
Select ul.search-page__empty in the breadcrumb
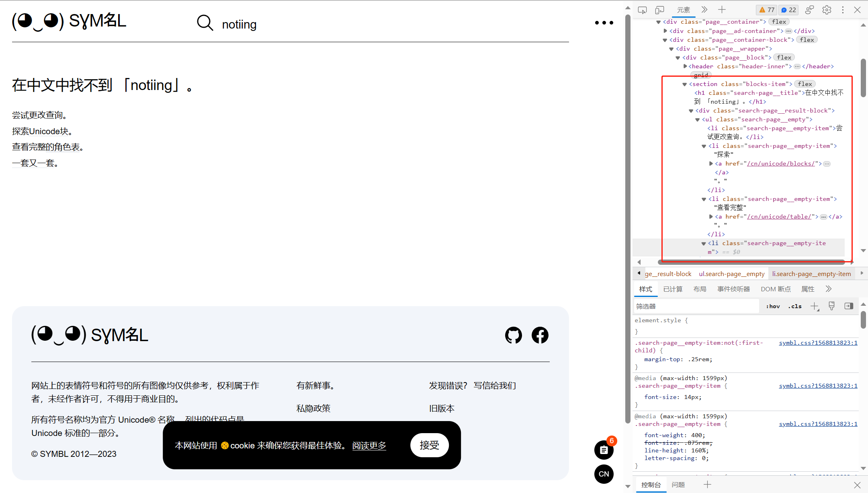(731, 274)
